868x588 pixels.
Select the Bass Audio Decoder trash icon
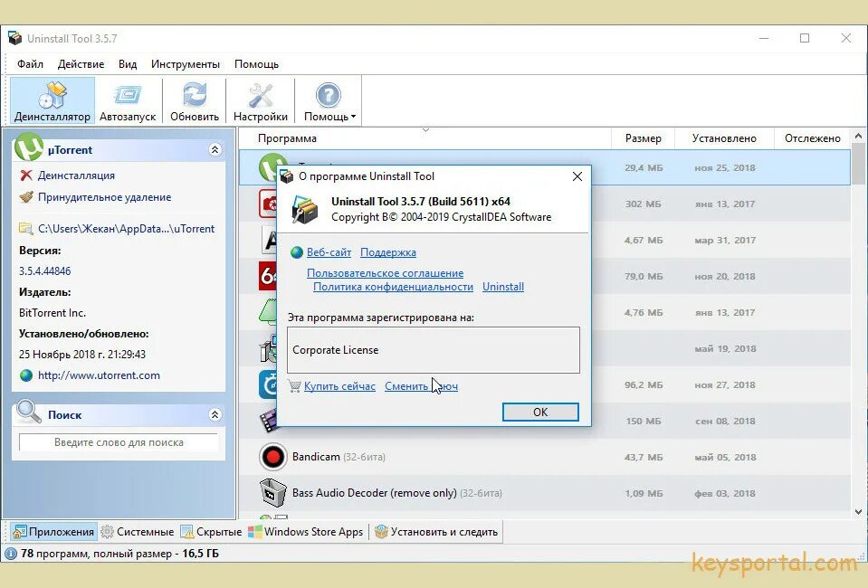[x=273, y=493]
